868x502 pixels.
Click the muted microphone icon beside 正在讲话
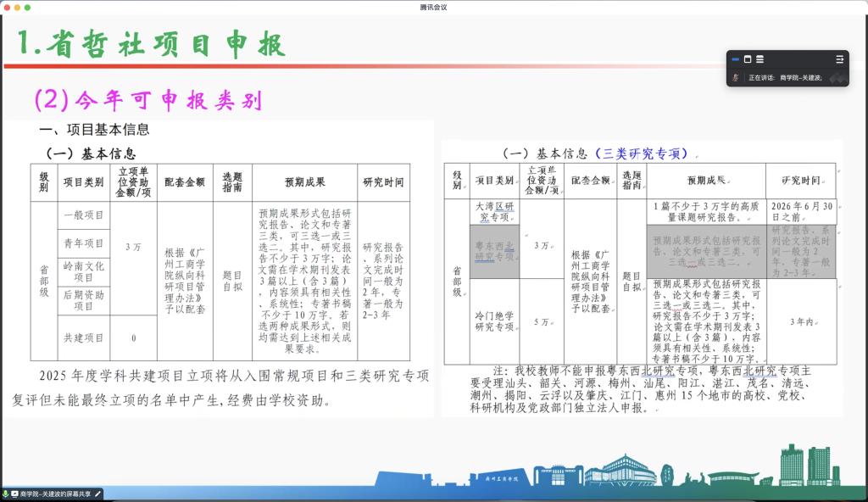pyautogui.click(x=735, y=77)
